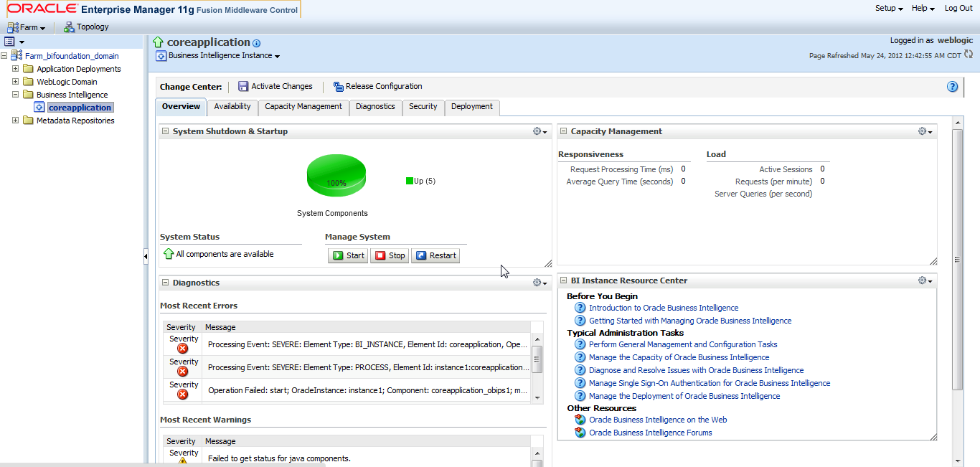Select Farm_bifoundation_domain in the tree
Screen dimensions: 980x467
(x=72, y=56)
